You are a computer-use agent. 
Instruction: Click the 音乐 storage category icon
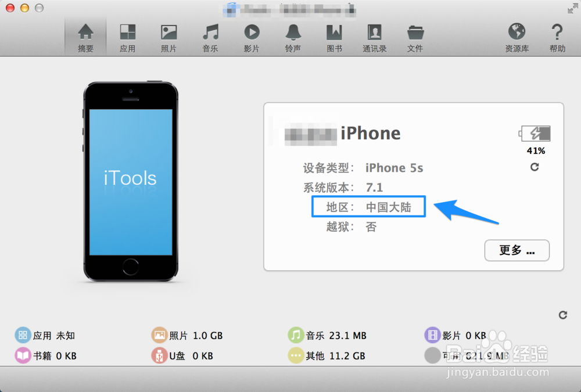(x=296, y=335)
